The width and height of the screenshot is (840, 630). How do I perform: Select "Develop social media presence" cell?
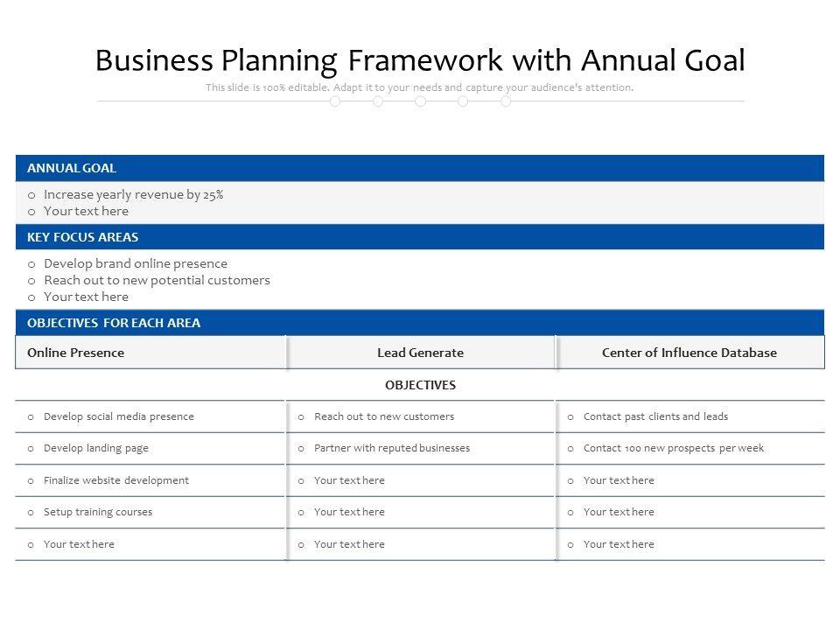point(119,416)
